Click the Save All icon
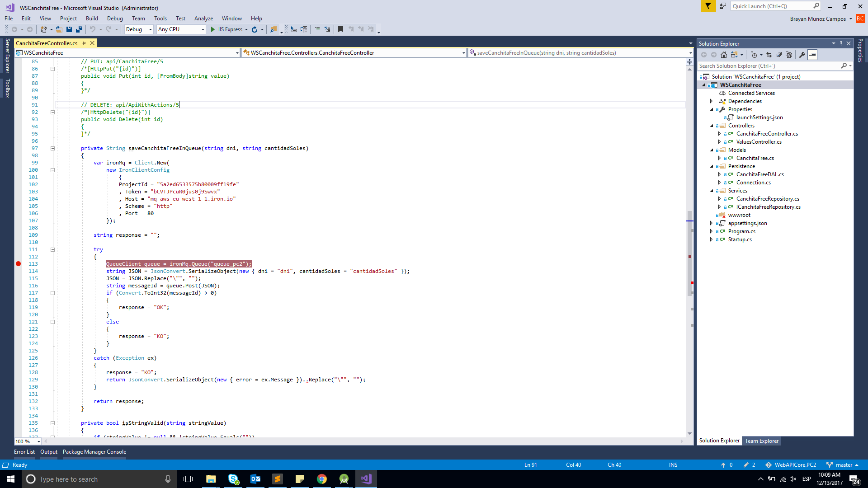Image resolution: width=868 pixels, height=488 pixels. [79, 29]
